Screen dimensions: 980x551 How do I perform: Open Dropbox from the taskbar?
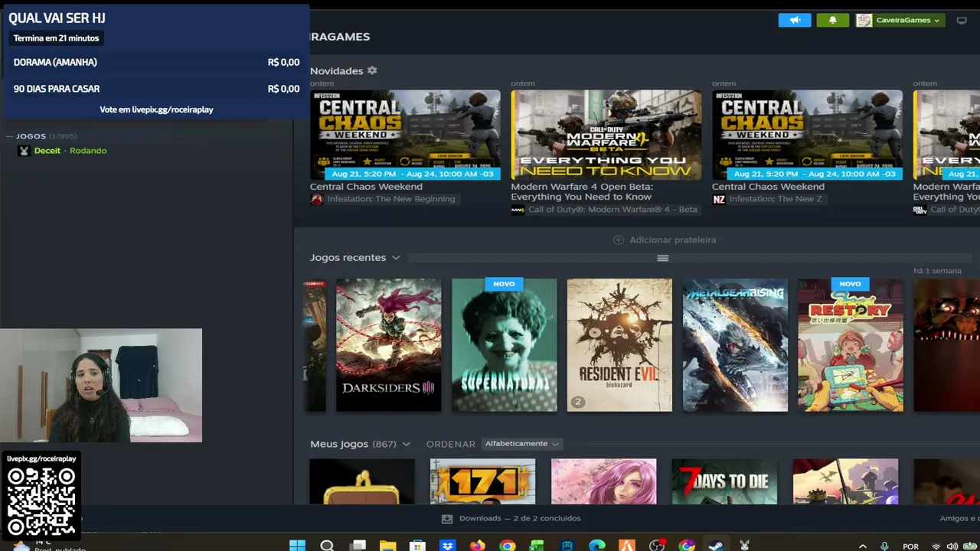click(x=447, y=546)
